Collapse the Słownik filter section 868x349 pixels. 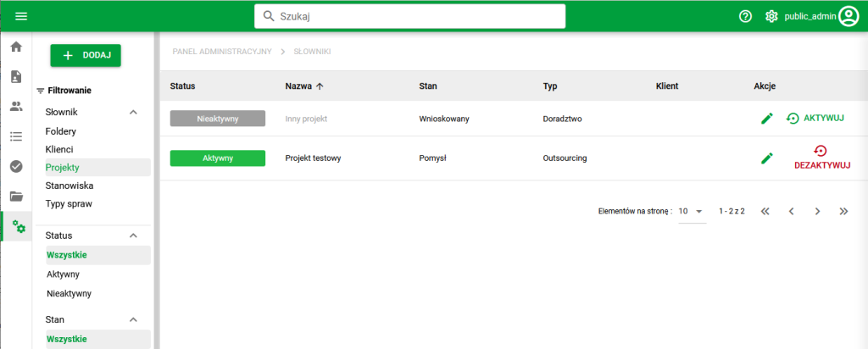(x=133, y=112)
